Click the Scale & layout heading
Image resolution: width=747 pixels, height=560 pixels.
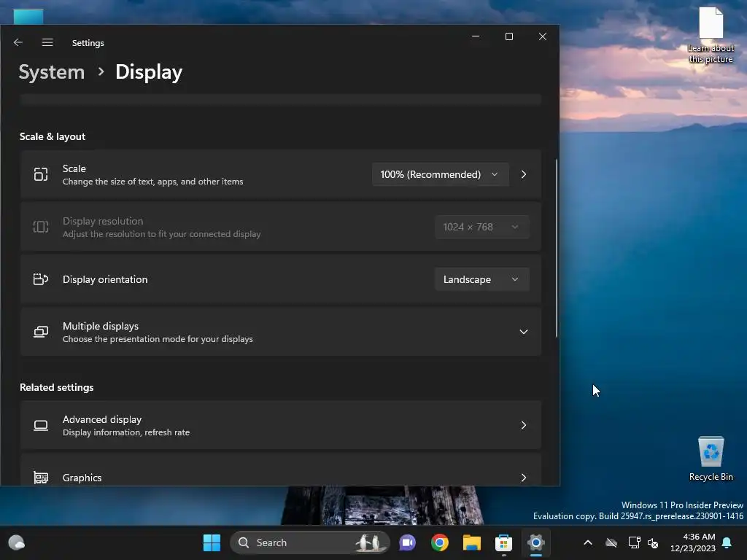(x=53, y=136)
